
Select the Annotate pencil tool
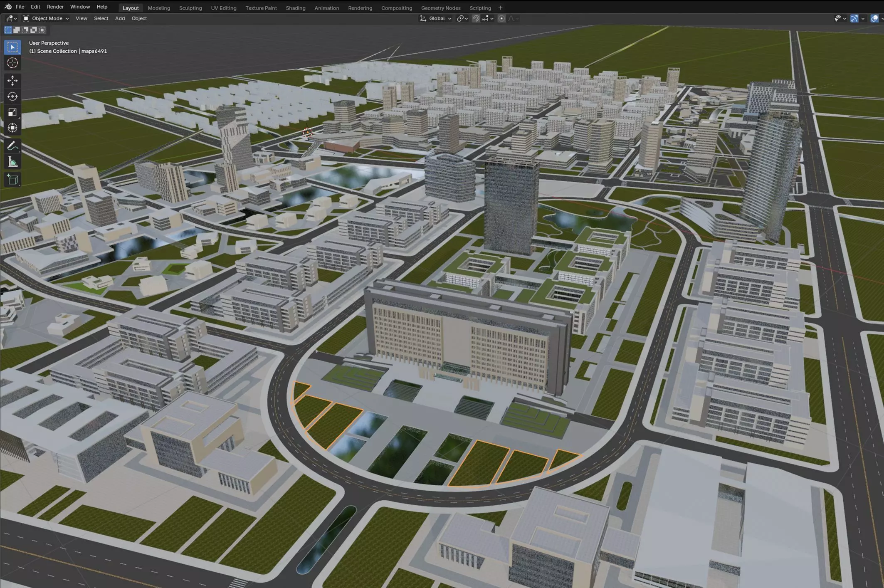12,146
